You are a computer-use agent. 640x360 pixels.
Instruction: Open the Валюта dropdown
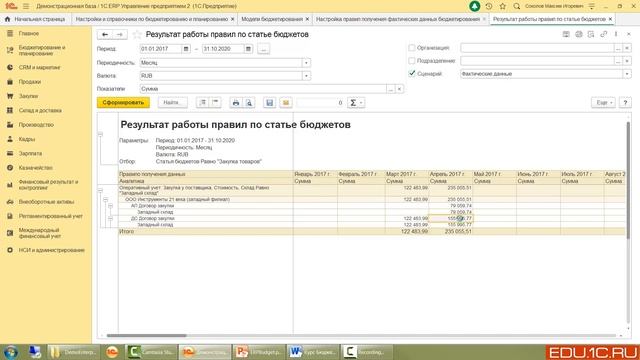pyautogui.click(x=306, y=76)
